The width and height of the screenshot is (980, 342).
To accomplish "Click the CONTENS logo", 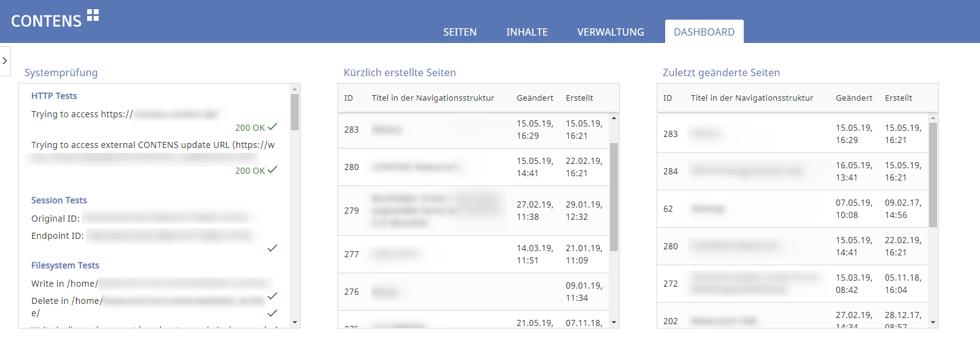I will click(x=55, y=20).
